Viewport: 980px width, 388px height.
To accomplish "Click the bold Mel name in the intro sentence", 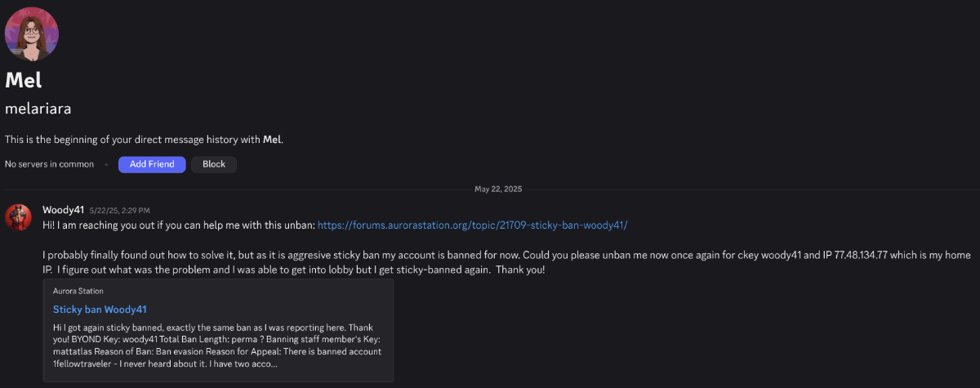I will coord(272,140).
